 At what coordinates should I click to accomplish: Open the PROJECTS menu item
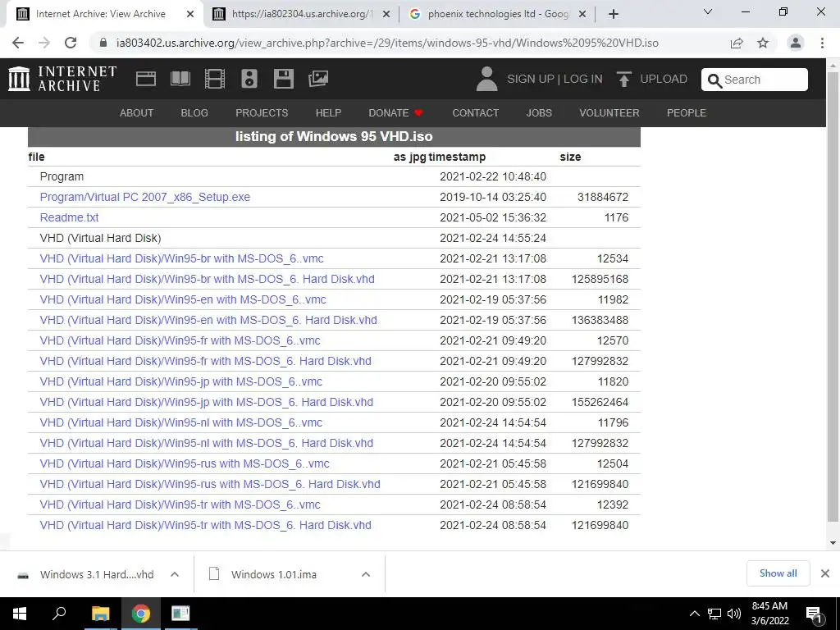[x=262, y=113]
